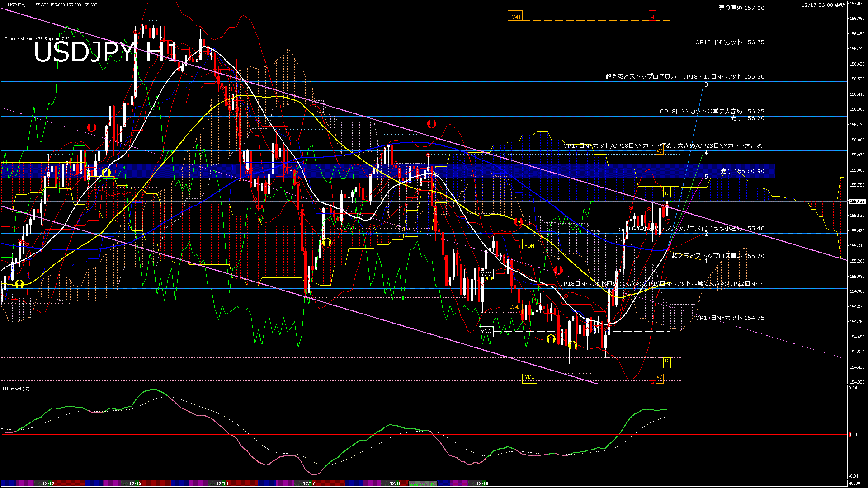Click the 売り厚め 157.00 annotation
Image resolution: width=868 pixels, height=488 pixels.
(x=741, y=8)
